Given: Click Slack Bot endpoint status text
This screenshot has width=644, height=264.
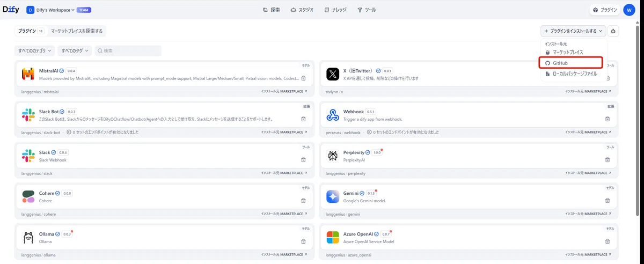Looking at the screenshot, I should [106, 132].
